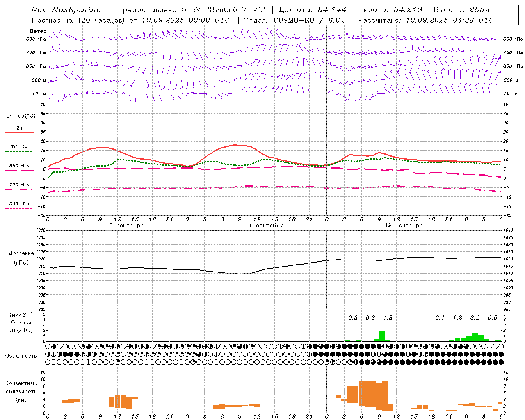Click the (км) unit label
525x420 pixels.
click(21, 399)
